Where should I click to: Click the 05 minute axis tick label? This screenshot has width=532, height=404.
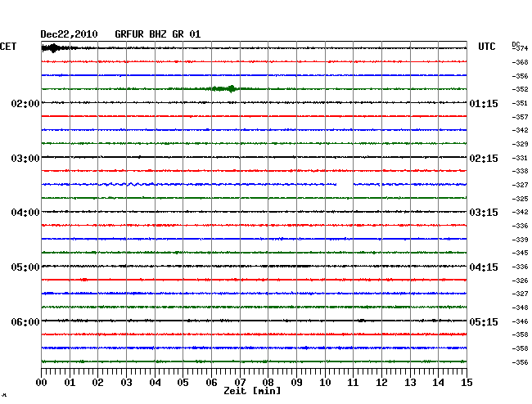[x=183, y=383]
